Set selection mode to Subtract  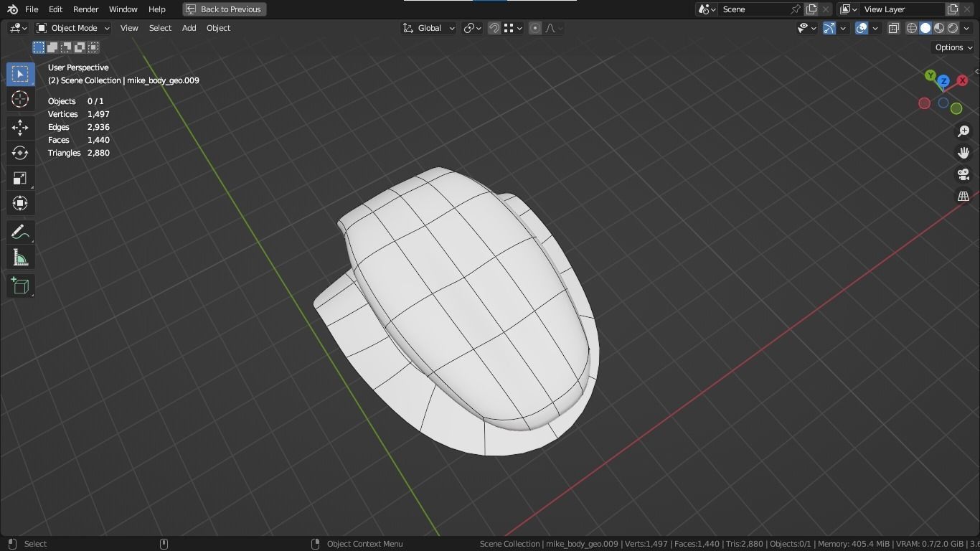coord(66,47)
